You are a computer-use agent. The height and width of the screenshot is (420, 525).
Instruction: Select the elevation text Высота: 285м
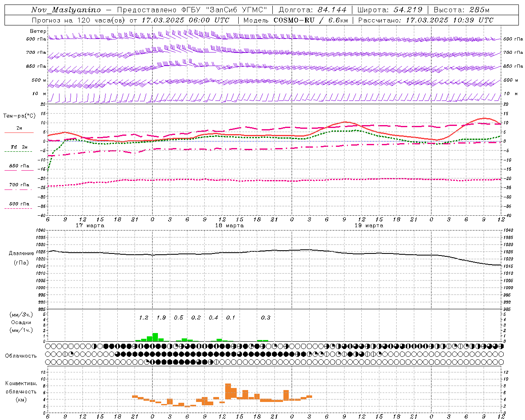(461, 10)
